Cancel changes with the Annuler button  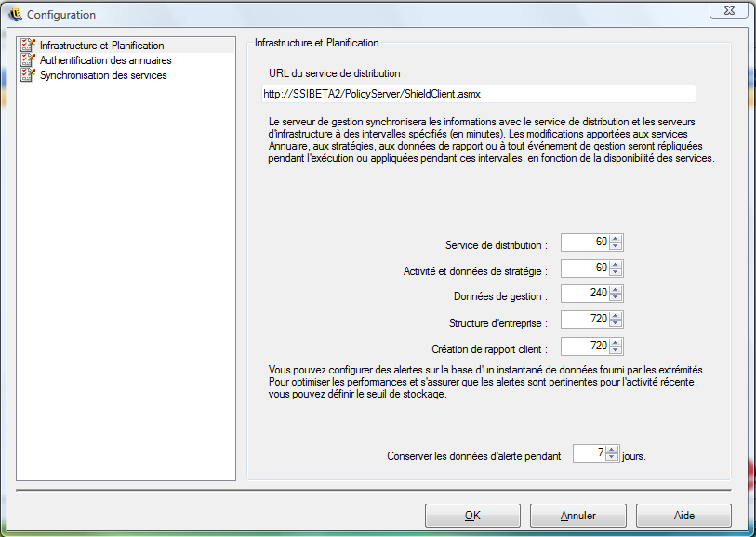tap(578, 516)
